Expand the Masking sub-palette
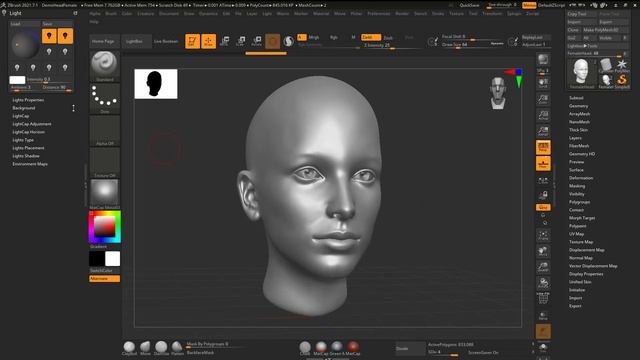640x360 pixels. 577,186
